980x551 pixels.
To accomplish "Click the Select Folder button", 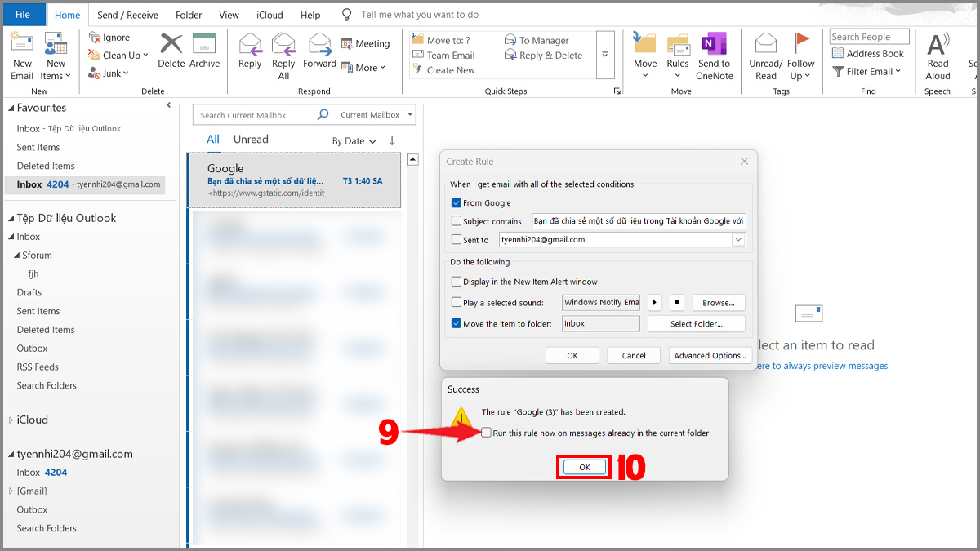I will point(697,324).
